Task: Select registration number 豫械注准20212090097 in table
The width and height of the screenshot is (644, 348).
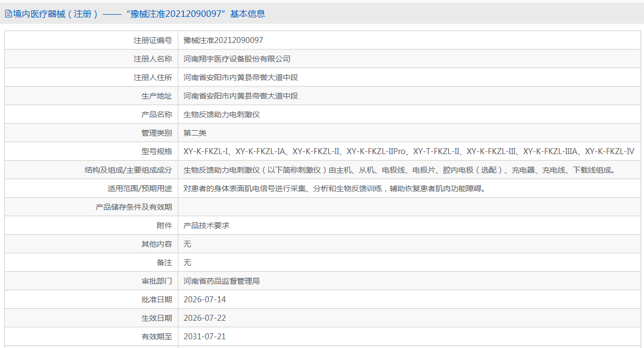Action: [x=223, y=40]
